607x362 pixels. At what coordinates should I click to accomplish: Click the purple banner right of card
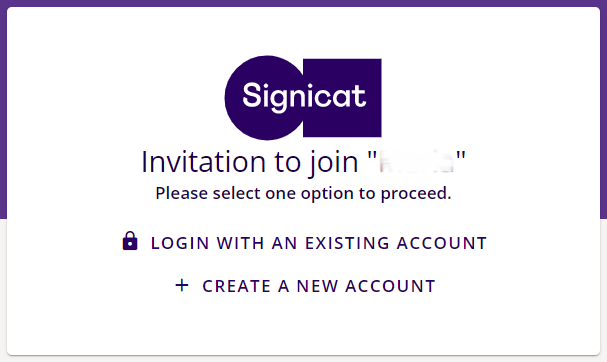click(x=604, y=112)
